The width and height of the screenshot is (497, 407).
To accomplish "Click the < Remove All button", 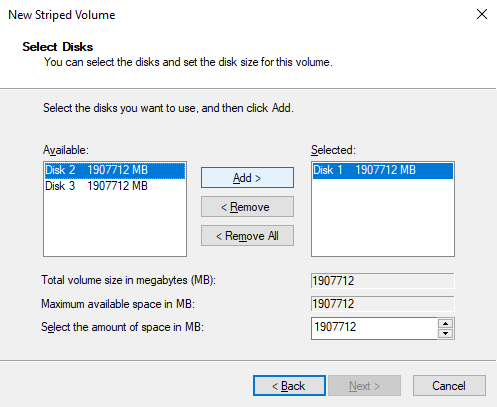I will pos(247,236).
